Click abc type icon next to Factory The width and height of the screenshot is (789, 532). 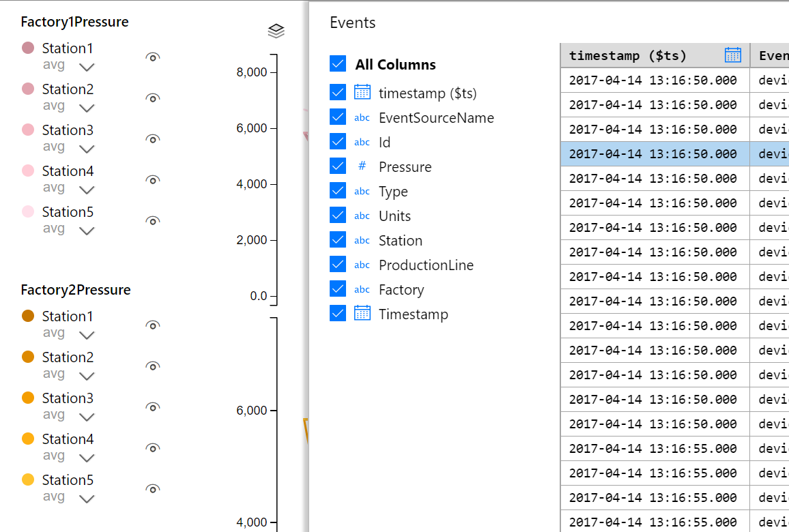[362, 290]
